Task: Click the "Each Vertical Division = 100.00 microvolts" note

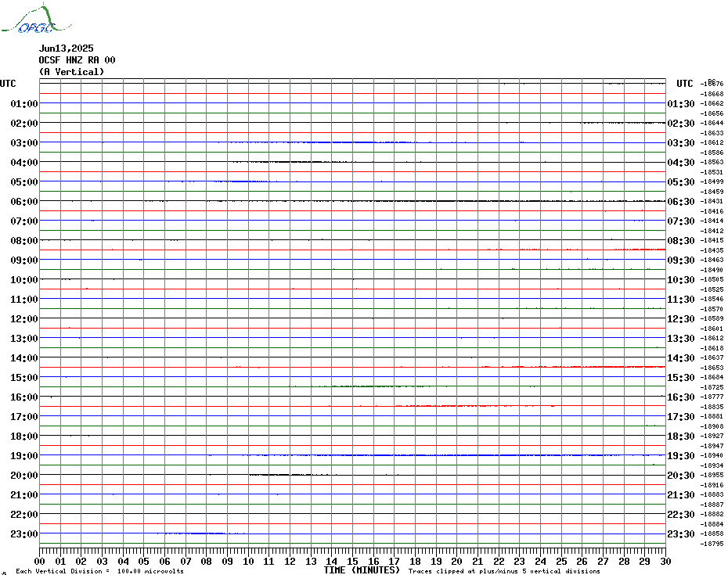Action: tap(99, 571)
